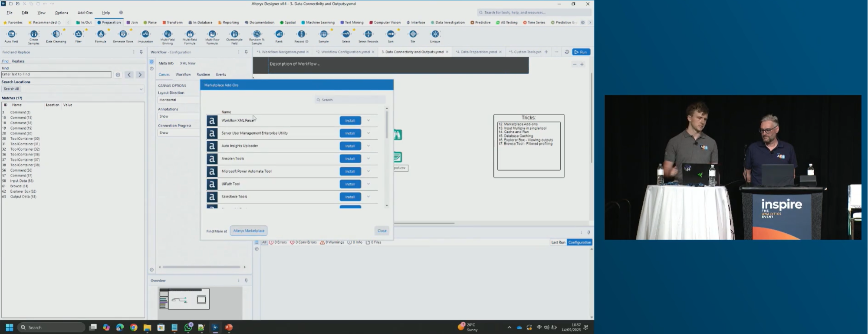Expand details for Auto Insights Uploader
This screenshot has height=334, width=868.
click(x=368, y=146)
